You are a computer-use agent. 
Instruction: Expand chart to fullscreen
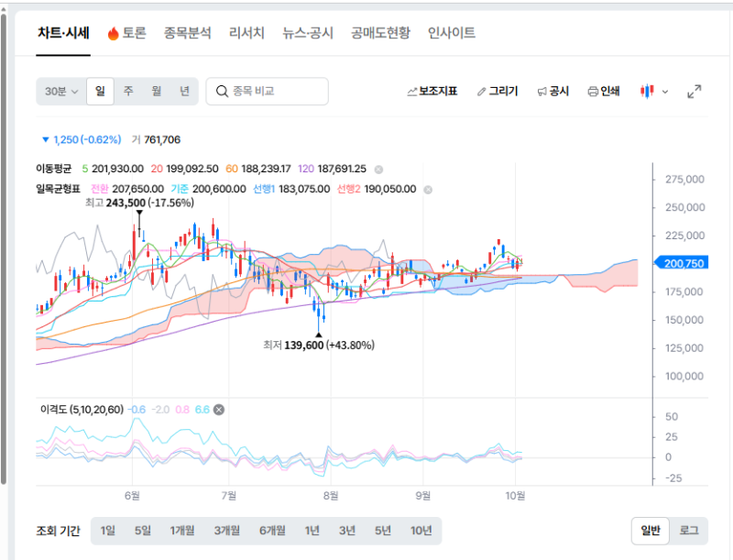pyautogui.click(x=695, y=91)
